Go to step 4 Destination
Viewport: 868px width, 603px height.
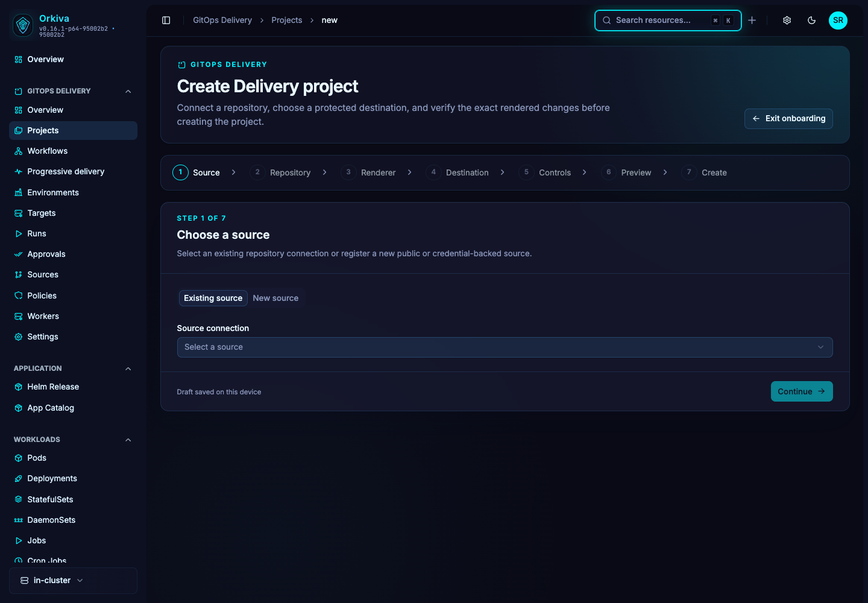pos(457,172)
